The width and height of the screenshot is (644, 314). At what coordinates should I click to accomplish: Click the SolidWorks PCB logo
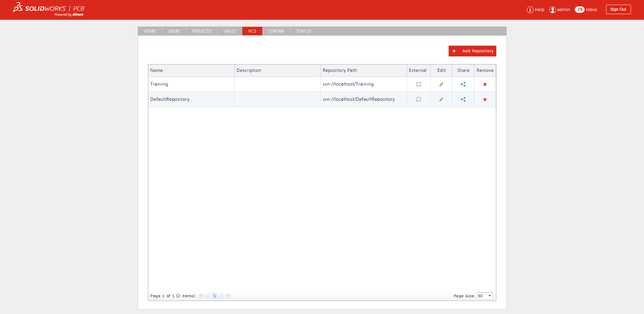[x=49, y=9]
